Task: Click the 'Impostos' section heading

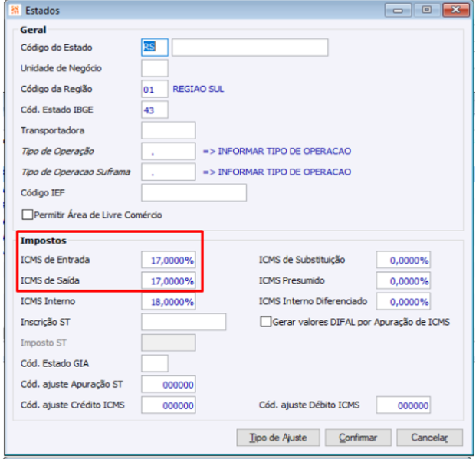Action: click(44, 241)
